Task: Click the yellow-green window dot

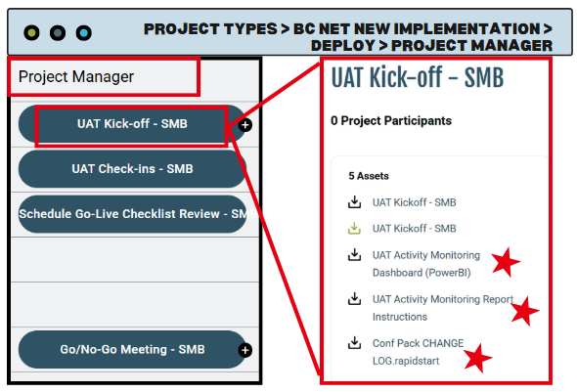Action: point(31,32)
